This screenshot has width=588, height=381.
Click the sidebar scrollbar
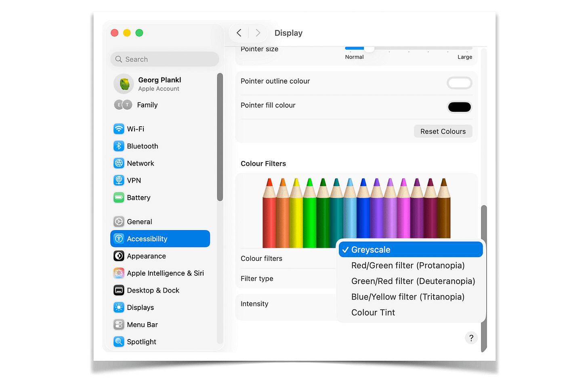[220, 137]
